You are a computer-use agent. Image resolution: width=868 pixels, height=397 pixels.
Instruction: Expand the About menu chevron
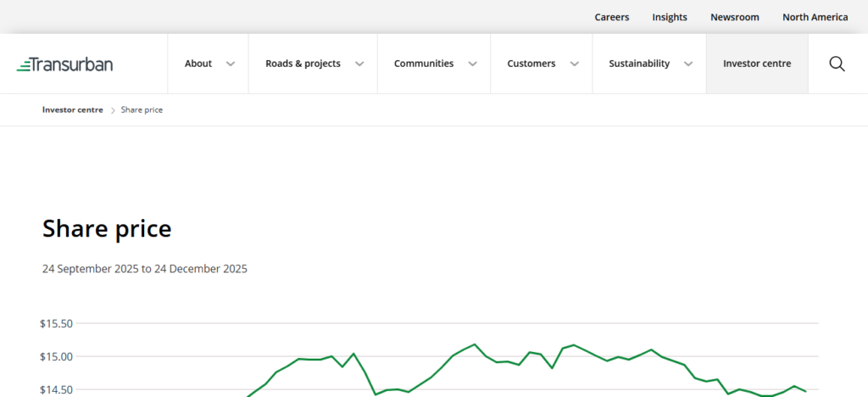pos(231,64)
